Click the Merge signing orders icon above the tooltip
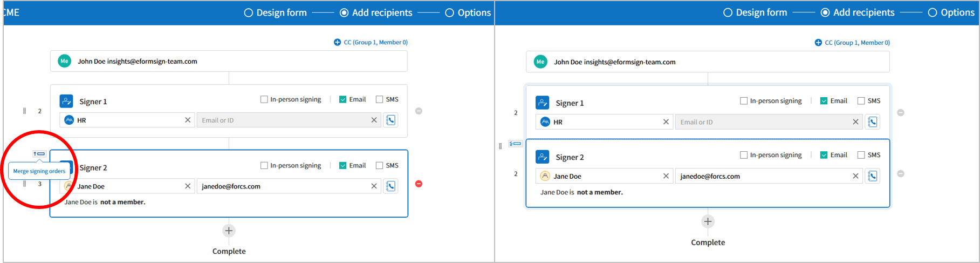 [x=39, y=154]
